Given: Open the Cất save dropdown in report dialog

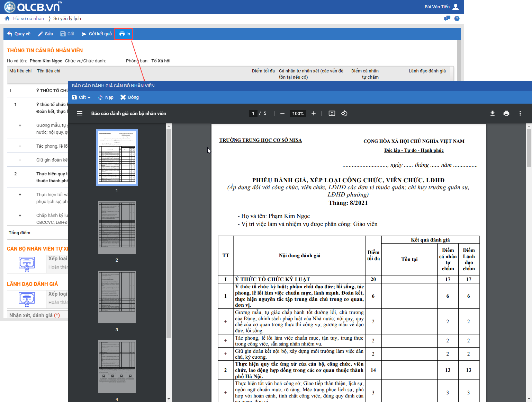Looking at the screenshot, I should (x=82, y=97).
